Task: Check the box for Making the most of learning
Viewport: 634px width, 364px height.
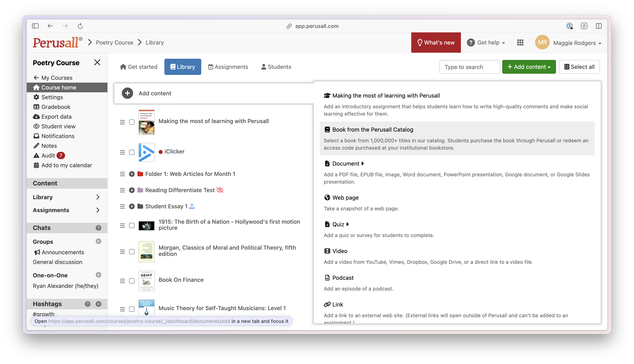Action: pos(132,122)
